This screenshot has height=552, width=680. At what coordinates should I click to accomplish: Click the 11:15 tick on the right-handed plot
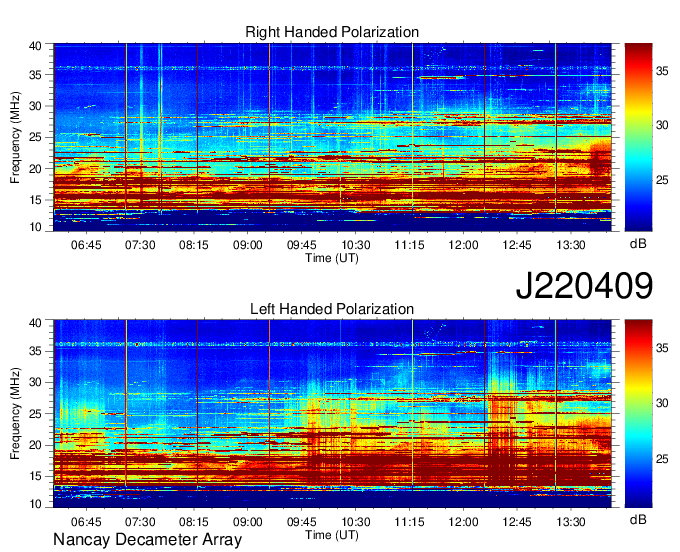click(x=409, y=245)
